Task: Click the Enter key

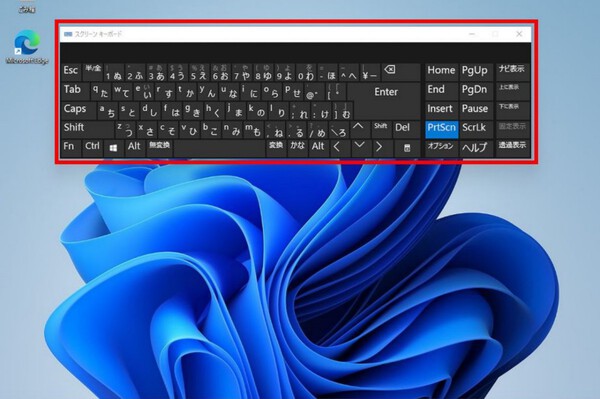Action: click(x=385, y=92)
